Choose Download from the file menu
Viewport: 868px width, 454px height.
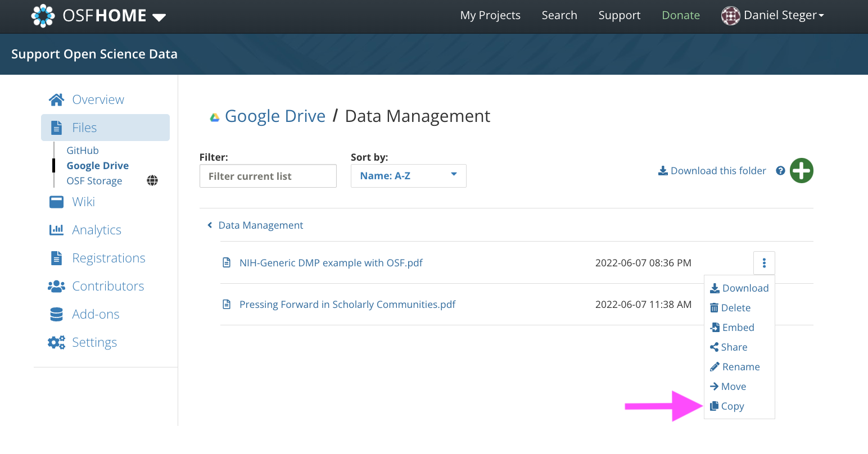point(739,288)
